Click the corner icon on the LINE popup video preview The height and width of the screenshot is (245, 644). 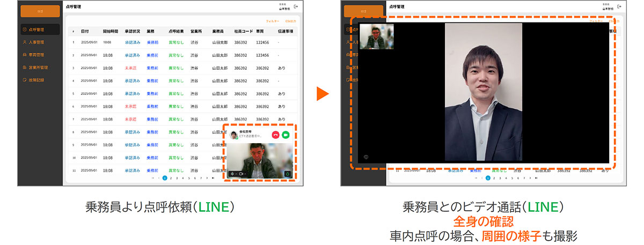(287, 173)
